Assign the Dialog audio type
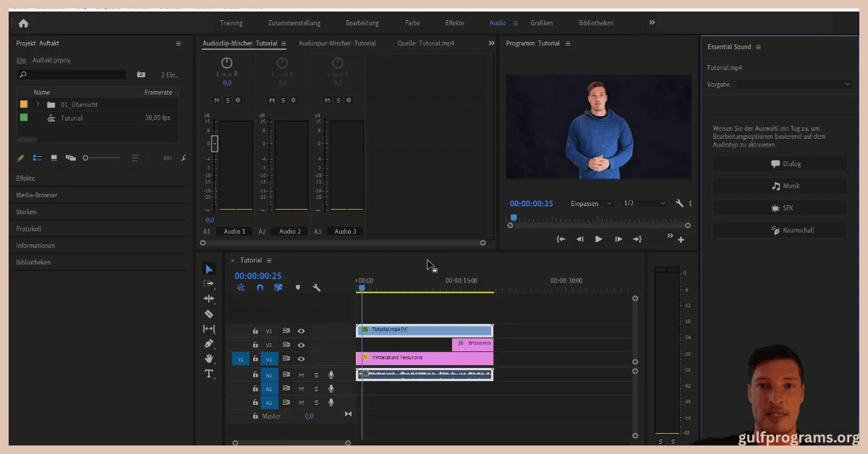 pyautogui.click(x=779, y=164)
